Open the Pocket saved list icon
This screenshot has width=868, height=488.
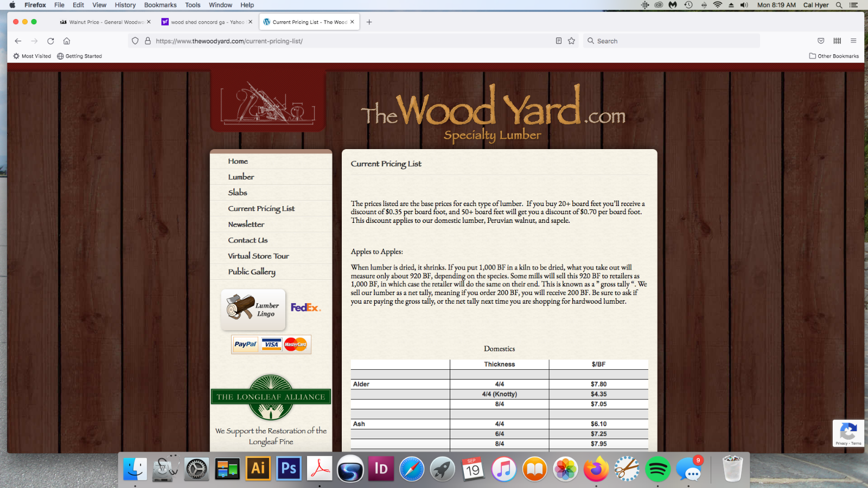click(x=821, y=41)
